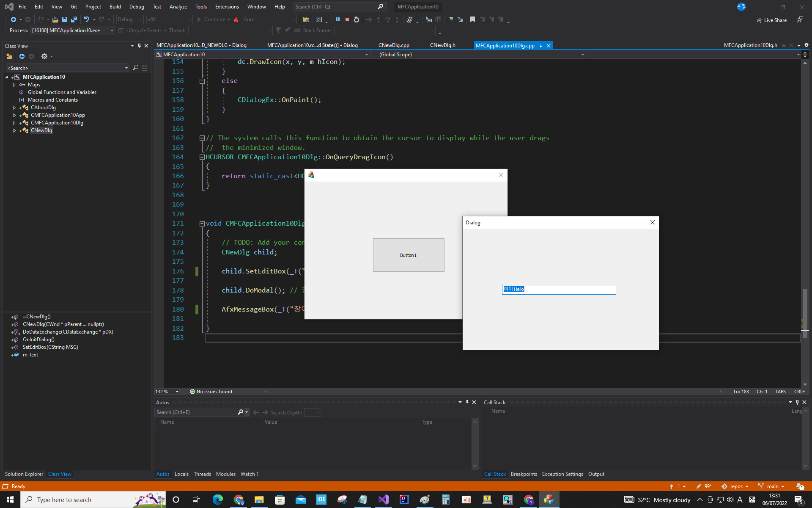Image resolution: width=812 pixels, height=508 pixels.
Task: Switch to the Solution Explorer tab
Action: pyautogui.click(x=24, y=474)
